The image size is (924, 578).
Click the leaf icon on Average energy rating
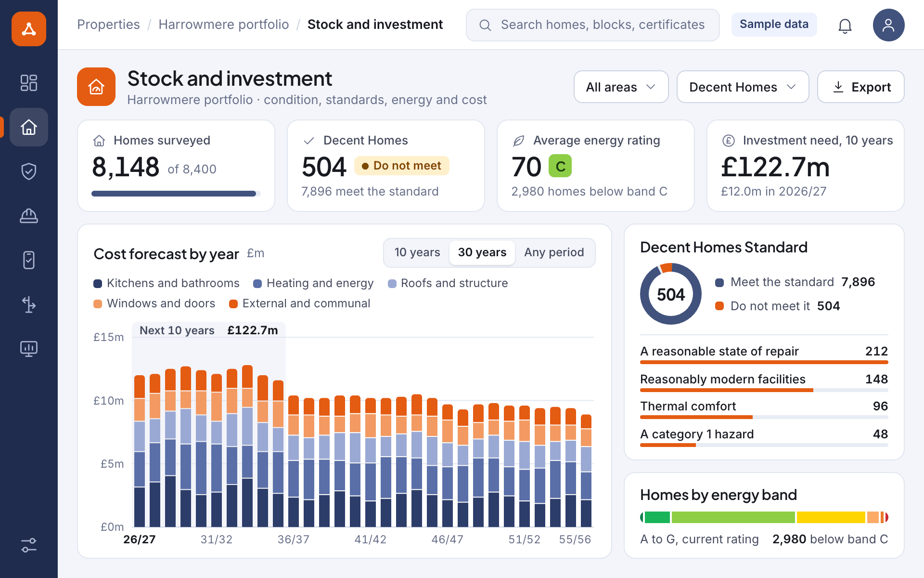pyautogui.click(x=519, y=141)
